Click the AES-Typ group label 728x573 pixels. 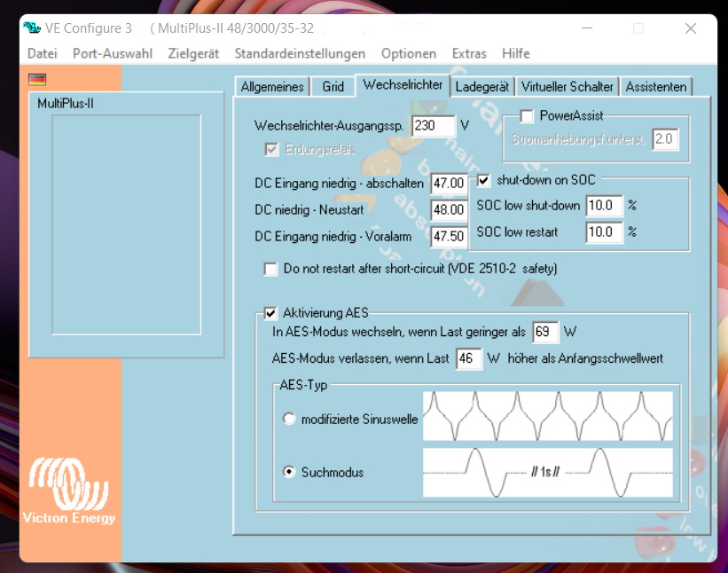[x=303, y=385]
